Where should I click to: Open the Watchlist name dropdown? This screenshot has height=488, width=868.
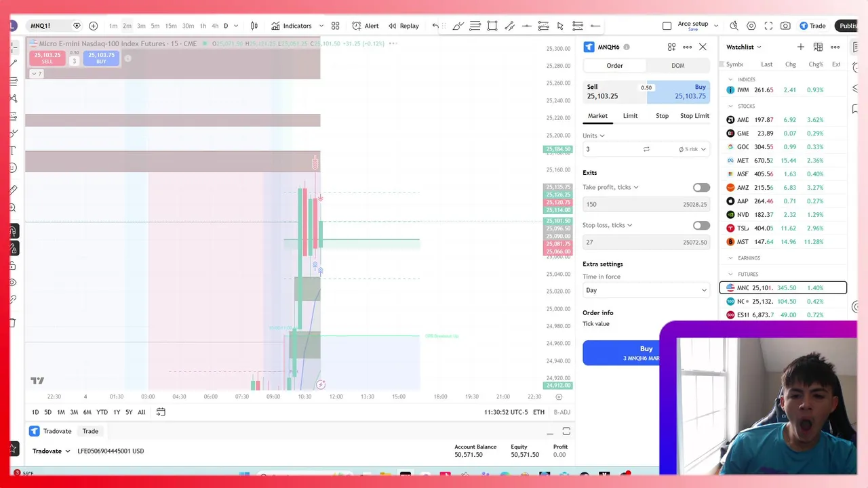(744, 47)
